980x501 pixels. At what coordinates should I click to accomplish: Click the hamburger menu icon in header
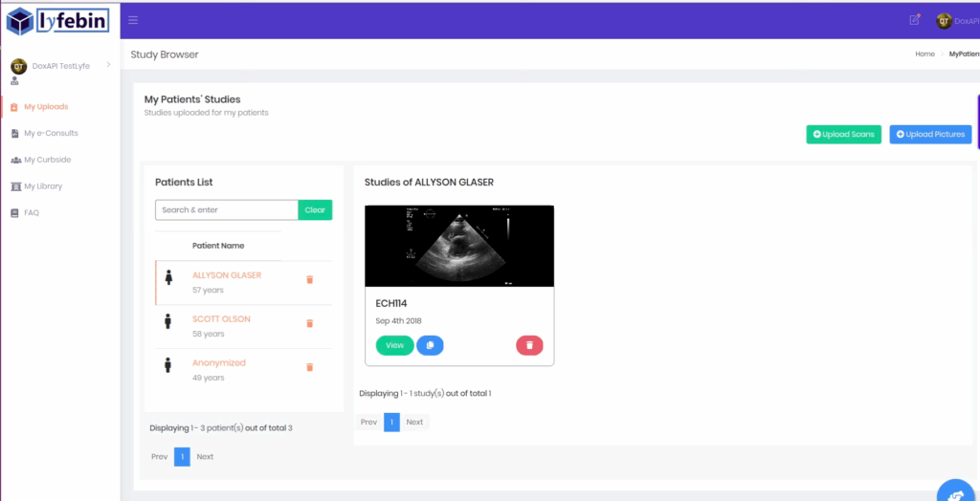[x=133, y=20]
